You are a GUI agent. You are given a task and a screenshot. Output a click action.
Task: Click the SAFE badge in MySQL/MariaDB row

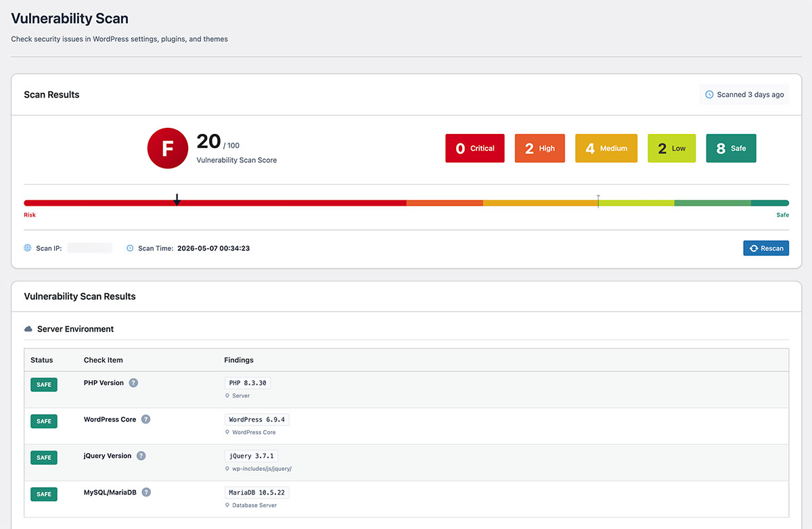44,495
